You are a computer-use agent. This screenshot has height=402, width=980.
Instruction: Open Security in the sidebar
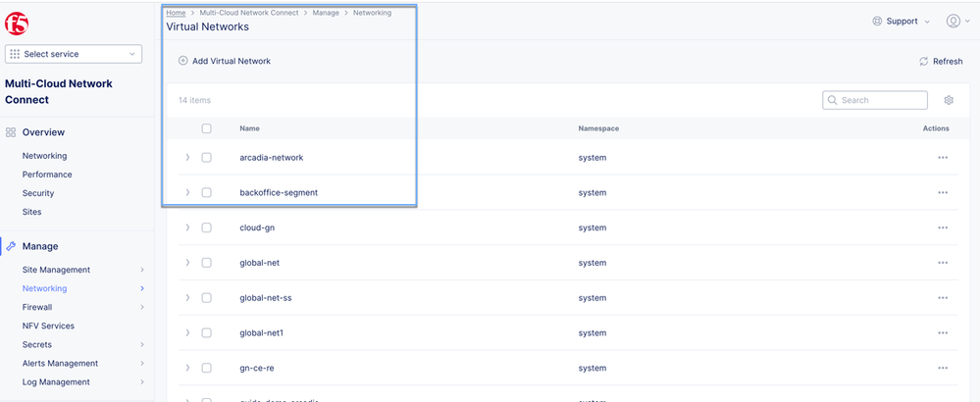(x=38, y=193)
